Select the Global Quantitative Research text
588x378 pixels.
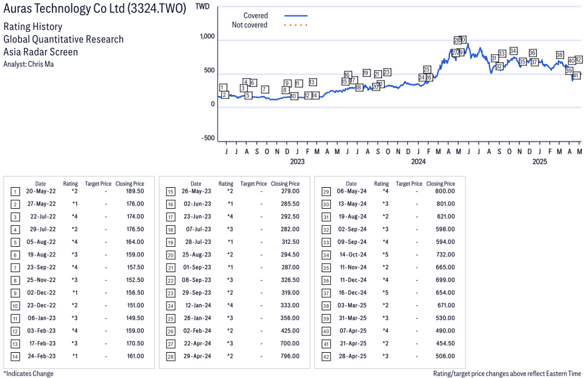coord(63,39)
